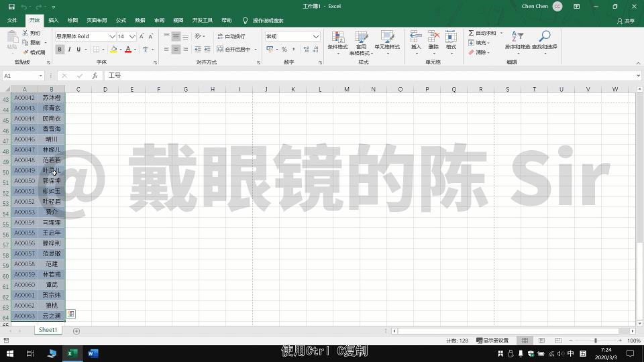Open the fill color dropdown arrow

[120, 49]
